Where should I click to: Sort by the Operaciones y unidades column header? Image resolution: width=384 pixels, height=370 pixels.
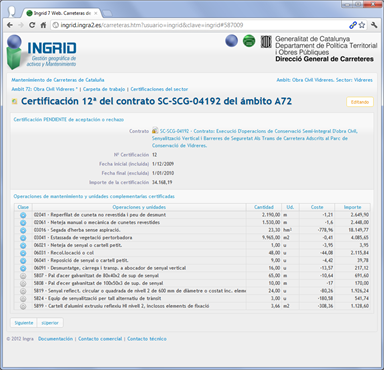coord(139,207)
